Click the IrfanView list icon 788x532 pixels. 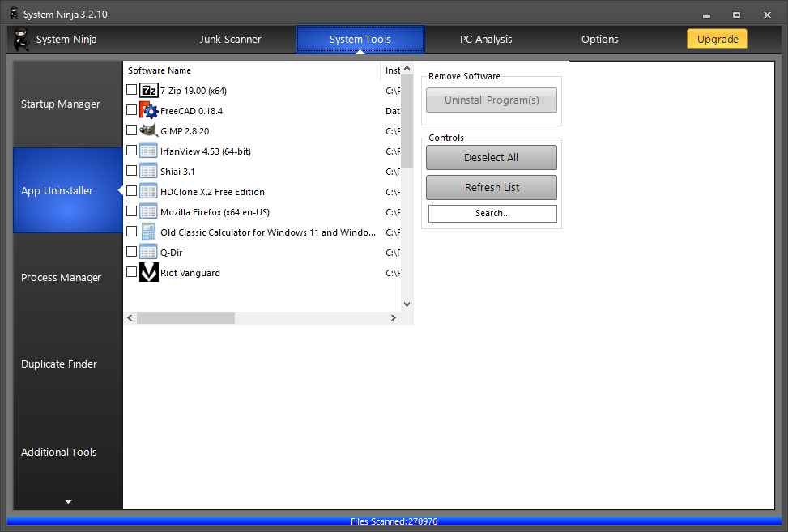pyautogui.click(x=148, y=151)
